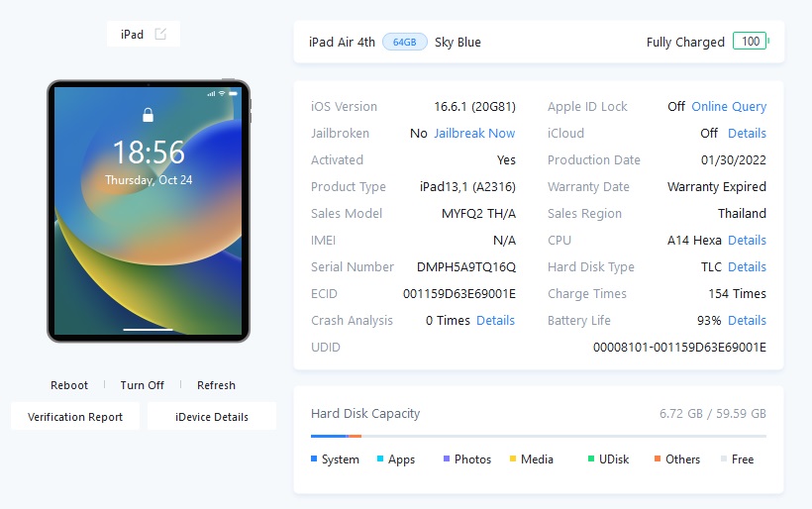The height and width of the screenshot is (509, 812).
Task: Click the serial number DMPH5A9TQ16Q
Action: point(466,267)
